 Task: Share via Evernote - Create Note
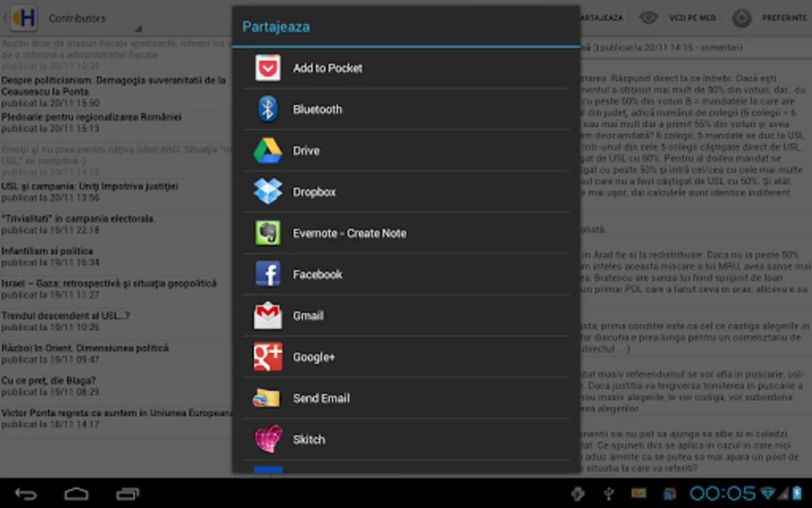pos(406,233)
